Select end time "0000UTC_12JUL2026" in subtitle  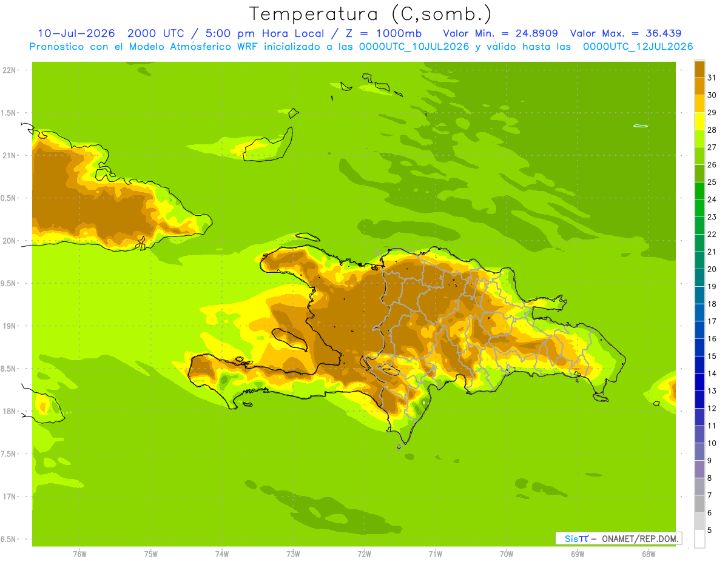coord(638,47)
